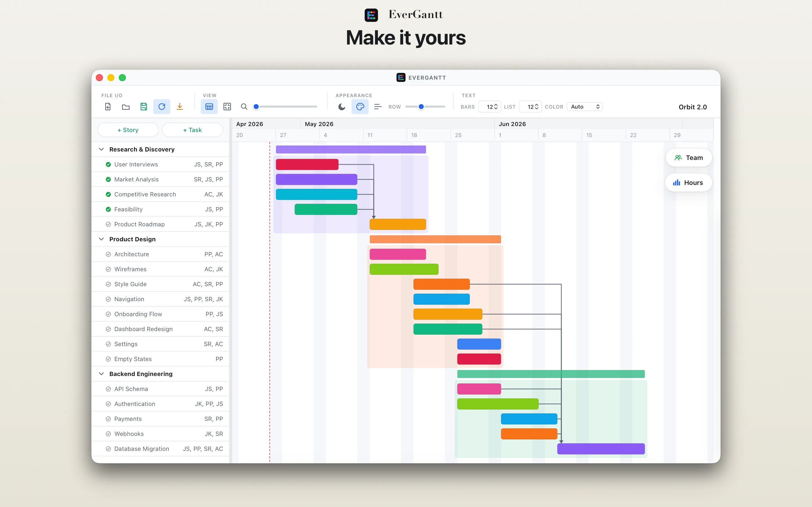
Task: Click the Row height slider handle
Action: pyautogui.click(x=421, y=107)
